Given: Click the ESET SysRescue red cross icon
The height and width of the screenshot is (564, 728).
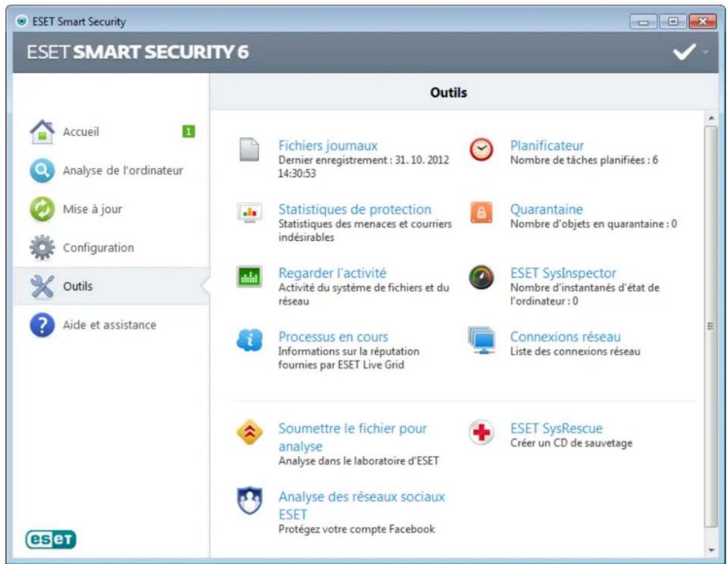Looking at the screenshot, I should [482, 432].
